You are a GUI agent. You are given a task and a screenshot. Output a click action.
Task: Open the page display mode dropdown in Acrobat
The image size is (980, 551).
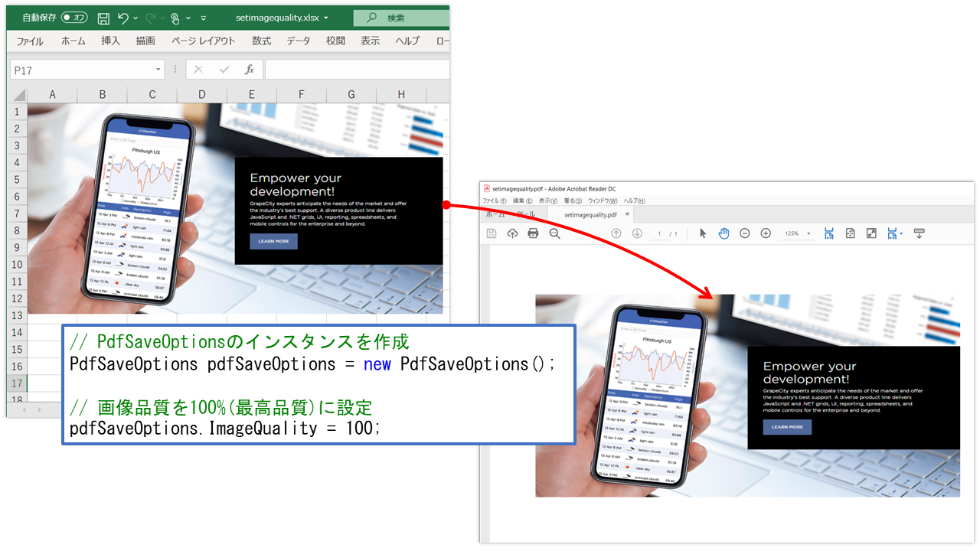click(901, 233)
